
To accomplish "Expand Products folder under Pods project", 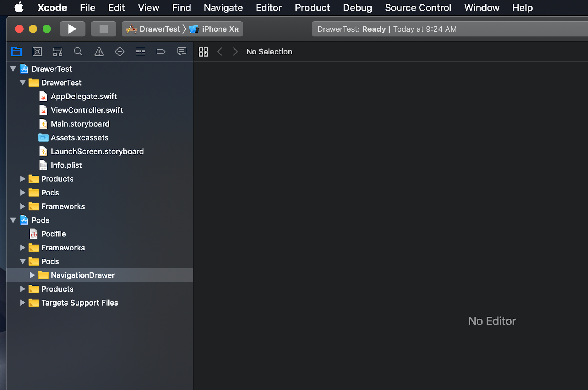I will click(23, 289).
